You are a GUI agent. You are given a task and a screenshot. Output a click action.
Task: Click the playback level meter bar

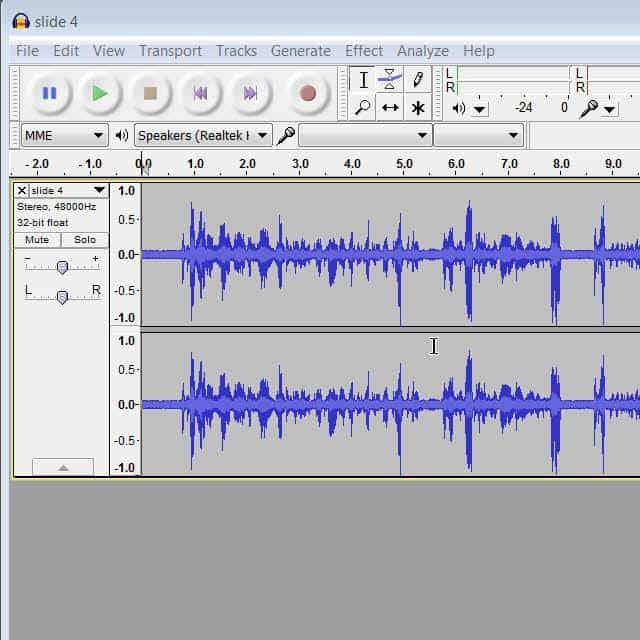point(513,81)
